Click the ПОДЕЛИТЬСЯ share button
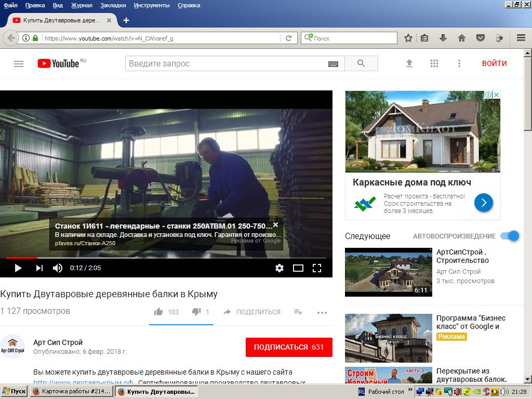The width and height of the screenshot is (532, 399). (252, 312)
